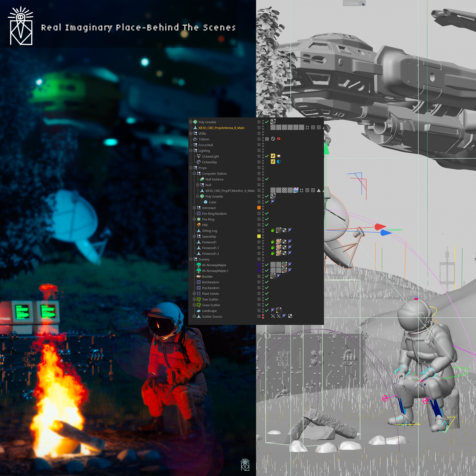Select KB3D_CBD_PropPCMonitor_A_Main object
Image resolution: width=476 pixels, height=476 pixels.
[x=230, y=191]
